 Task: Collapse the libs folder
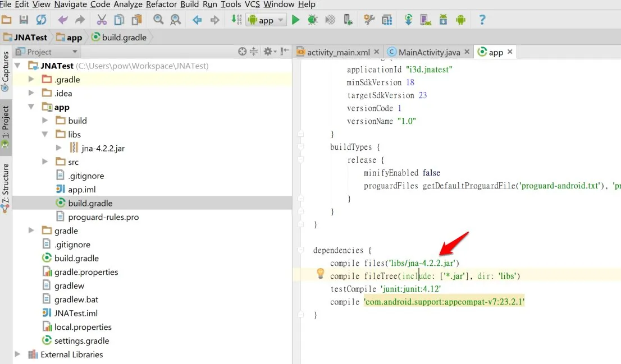tap(45, 134)
